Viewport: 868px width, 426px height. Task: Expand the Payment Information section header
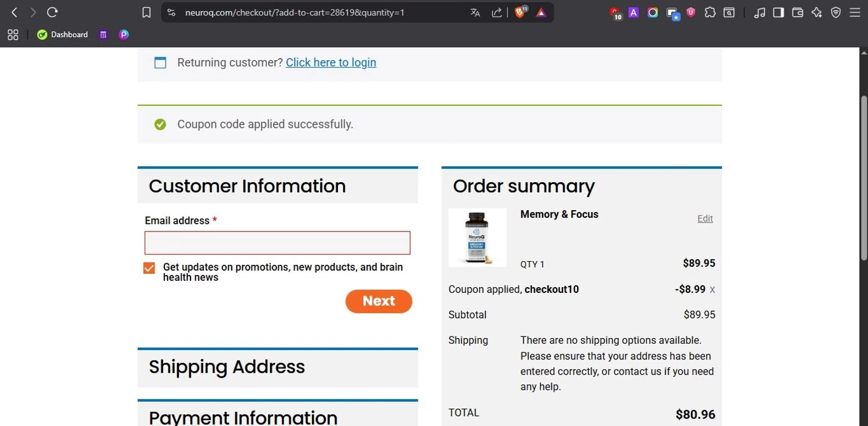[x=278, y=414]
